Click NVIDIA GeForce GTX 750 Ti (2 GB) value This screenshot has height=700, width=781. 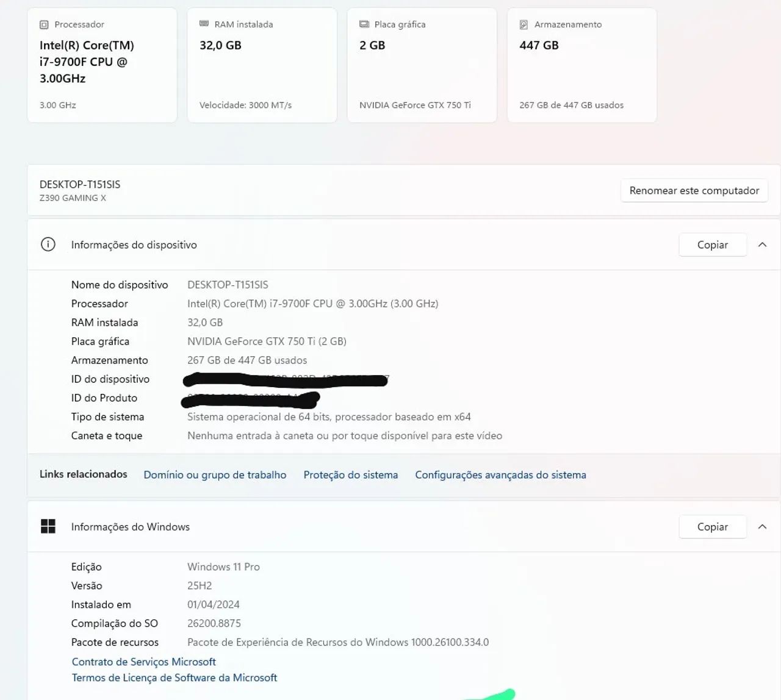267,341
